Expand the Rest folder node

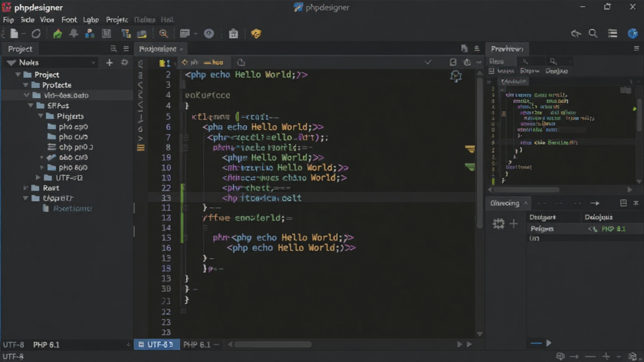coord(25,188)
